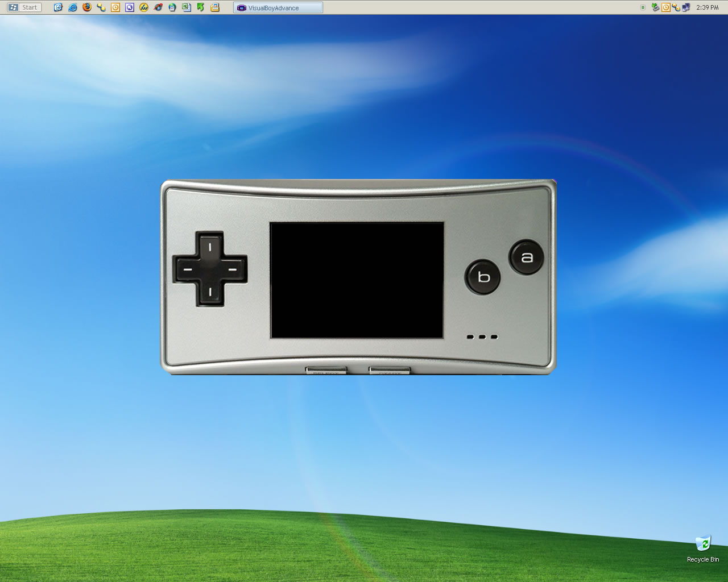
Task: Open the messenger tray icon with yellow faces
Action: [676, 7]
